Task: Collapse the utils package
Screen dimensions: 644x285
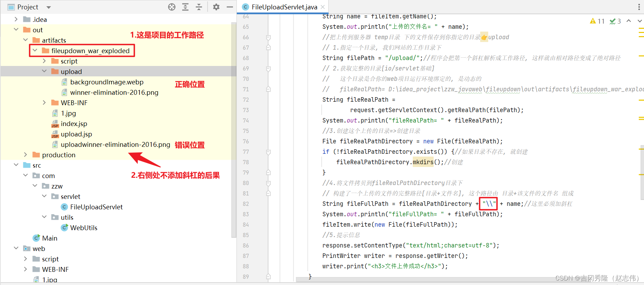Action: [44, 217]
